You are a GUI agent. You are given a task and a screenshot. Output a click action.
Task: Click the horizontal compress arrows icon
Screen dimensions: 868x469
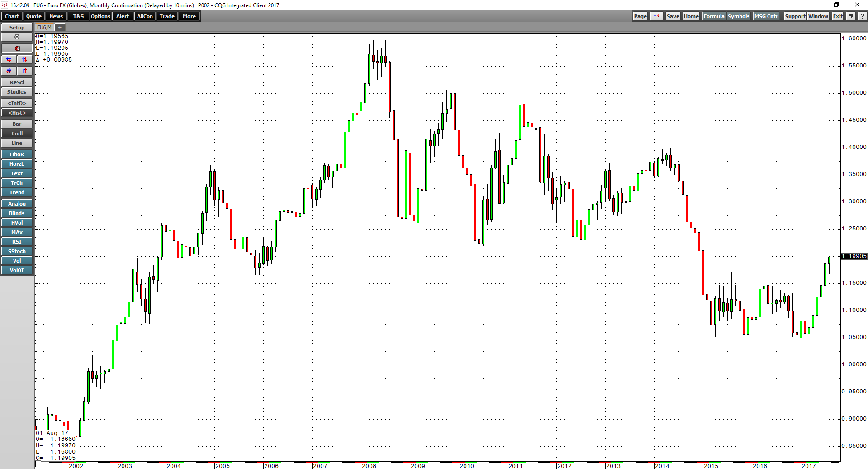[x=9, y=71]
